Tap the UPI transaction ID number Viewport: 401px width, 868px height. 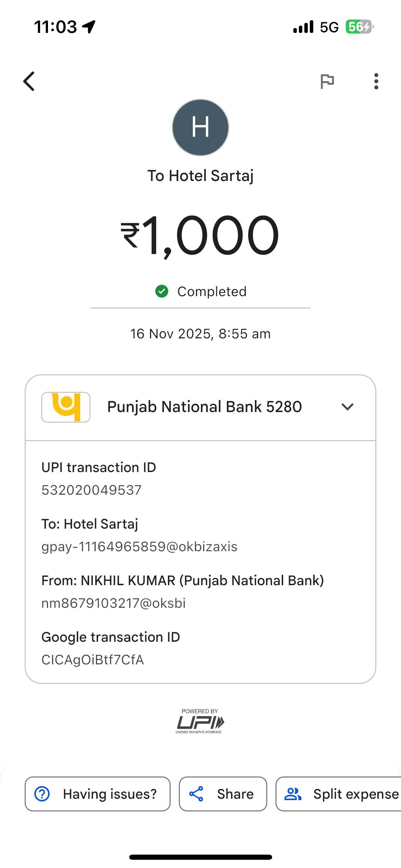click(92, 490)
